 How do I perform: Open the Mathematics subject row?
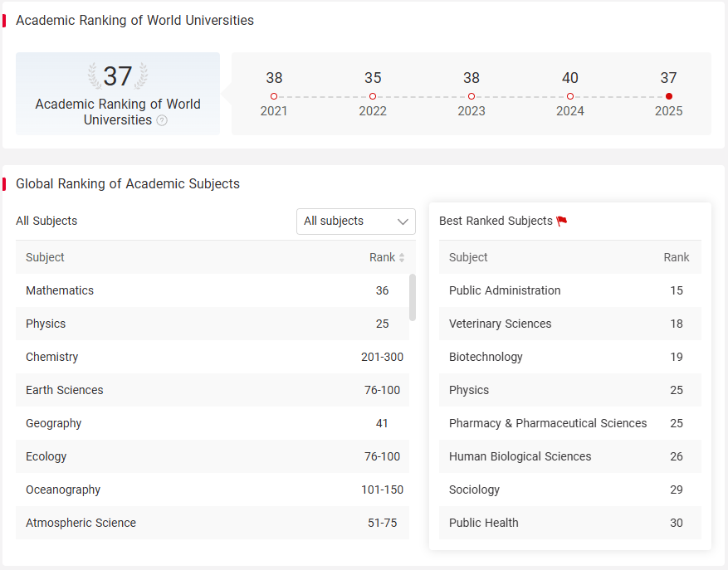coord(213,290)
